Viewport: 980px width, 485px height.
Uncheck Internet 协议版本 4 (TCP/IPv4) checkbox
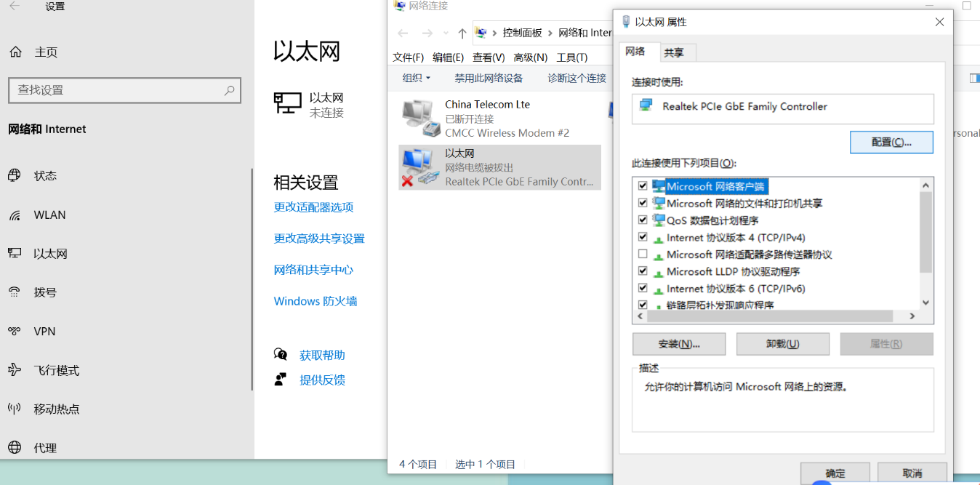tap(643, 237)
